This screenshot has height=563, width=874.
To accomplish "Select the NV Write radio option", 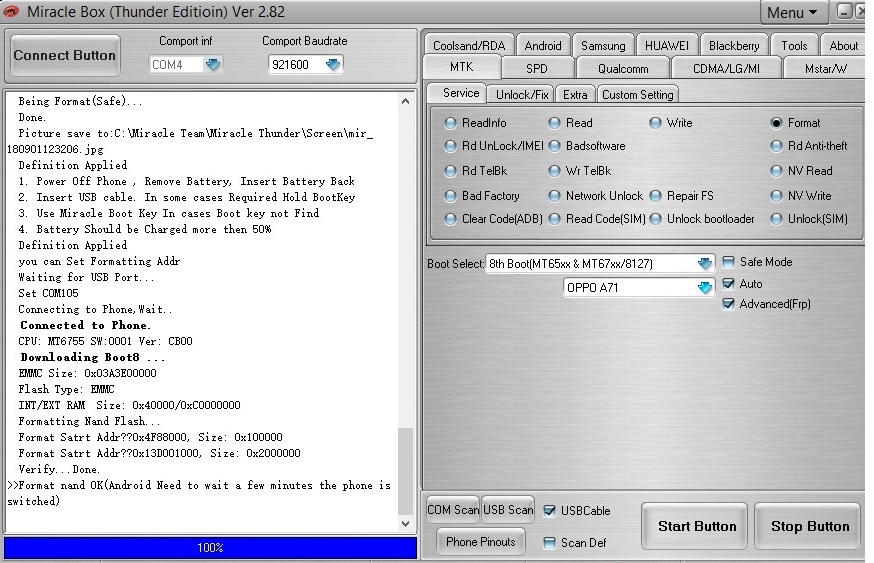I will (776, 196).
